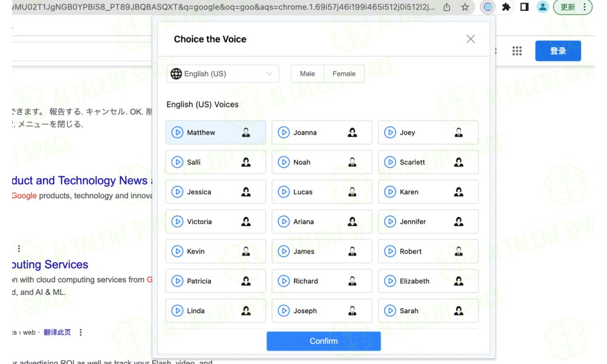Image resolution: width=607 pixels, height=364 pixels.
Task: Click the female avatar icon beside Karen
Action: [x=459, y=192]
